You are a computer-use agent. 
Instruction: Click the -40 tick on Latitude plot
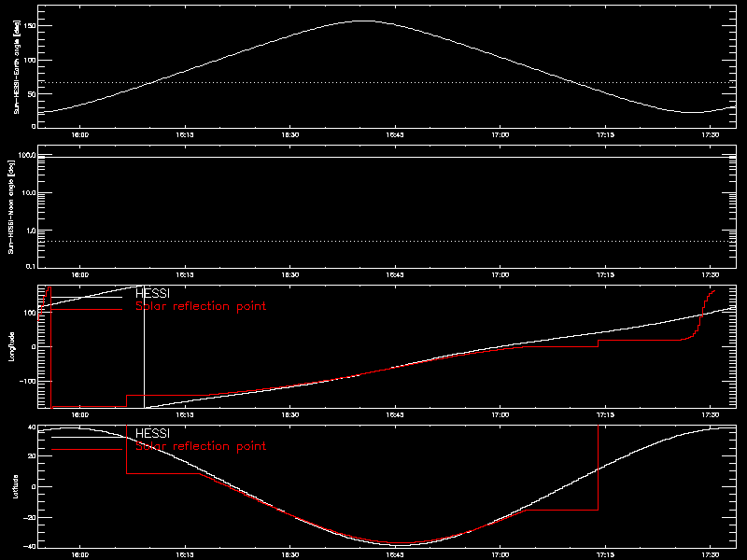pyautogui.click(x=30, y=546)
